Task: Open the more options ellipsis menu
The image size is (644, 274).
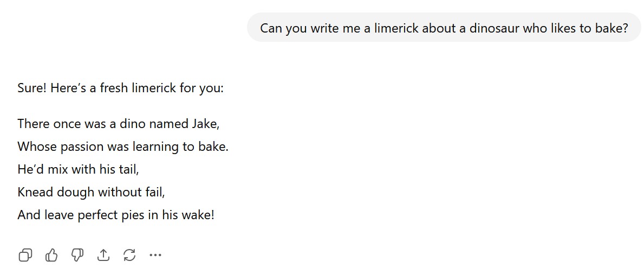Action: 155,254
